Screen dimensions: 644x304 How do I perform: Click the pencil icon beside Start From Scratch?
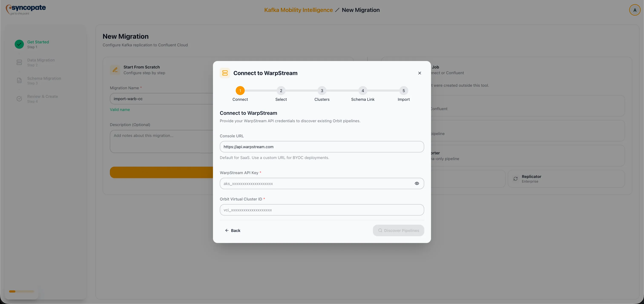(x=115, y=70)
